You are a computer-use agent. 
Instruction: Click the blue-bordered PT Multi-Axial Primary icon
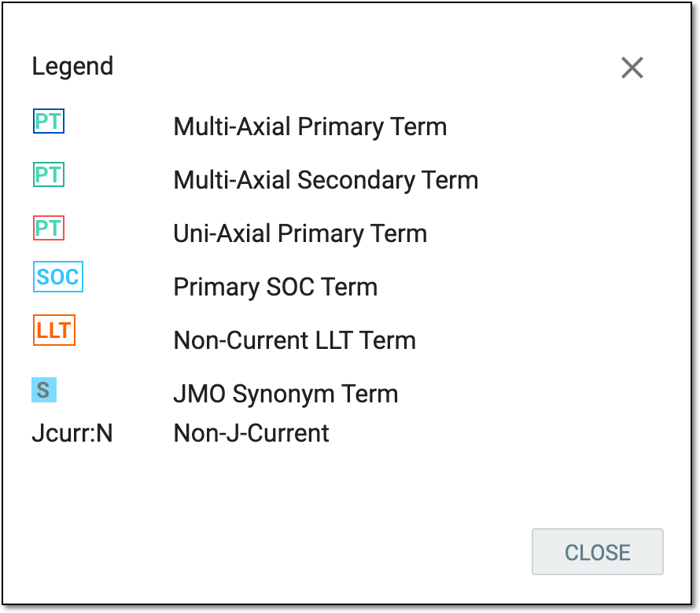click(49, 121)
